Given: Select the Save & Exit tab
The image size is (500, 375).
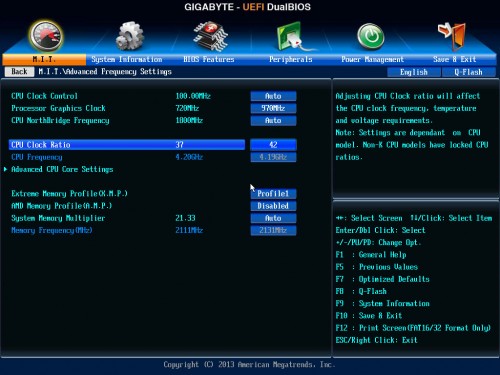Looking at the screenshot, I should [x=454, y=59].
